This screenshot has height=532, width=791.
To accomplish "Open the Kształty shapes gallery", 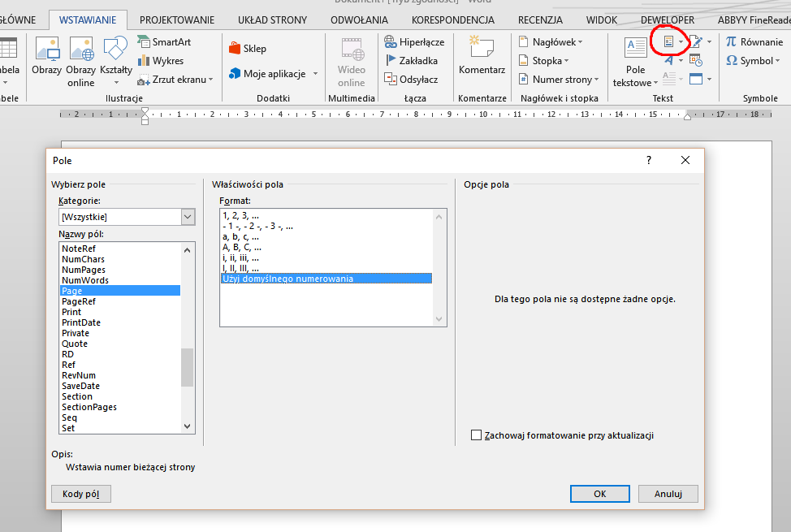I will 116,53.
